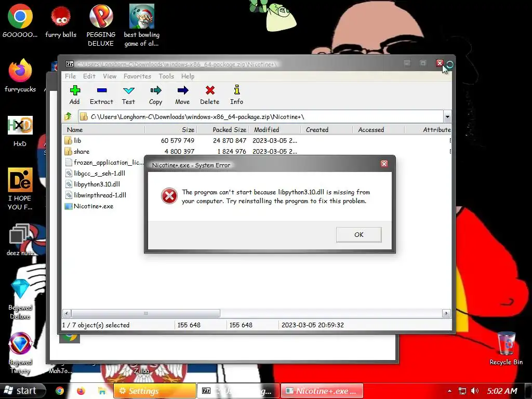Open the furry balls desktop icon
532x399 pixels.
[x=61, y=21]
